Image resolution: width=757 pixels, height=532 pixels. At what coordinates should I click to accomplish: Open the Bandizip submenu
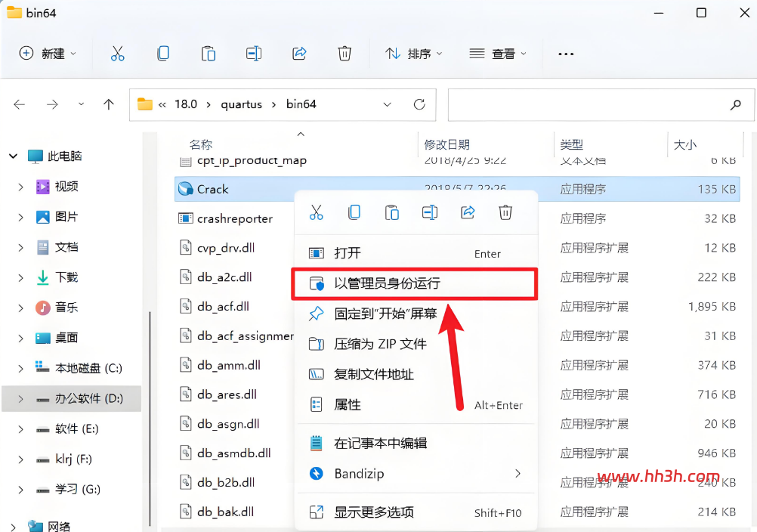(415, 474)
